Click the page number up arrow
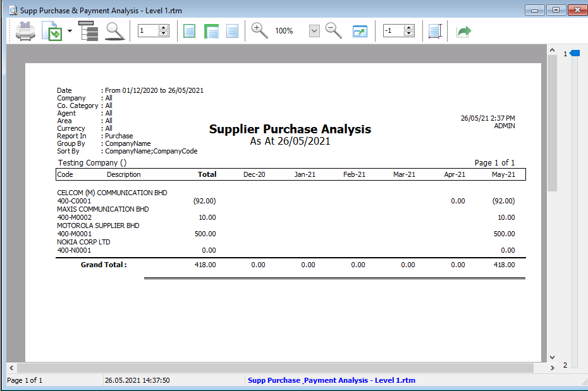This screenshot has width=588, height=391. pos(162,28)
